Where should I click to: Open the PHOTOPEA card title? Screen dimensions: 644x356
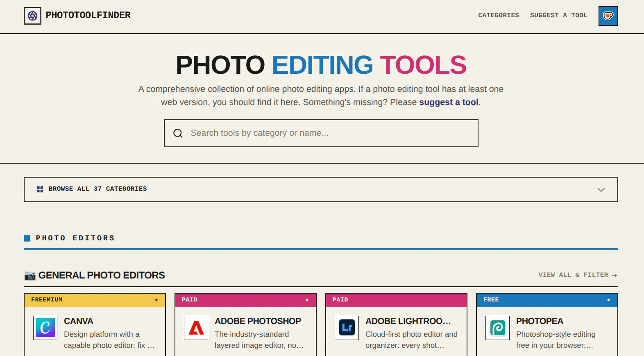540,321
